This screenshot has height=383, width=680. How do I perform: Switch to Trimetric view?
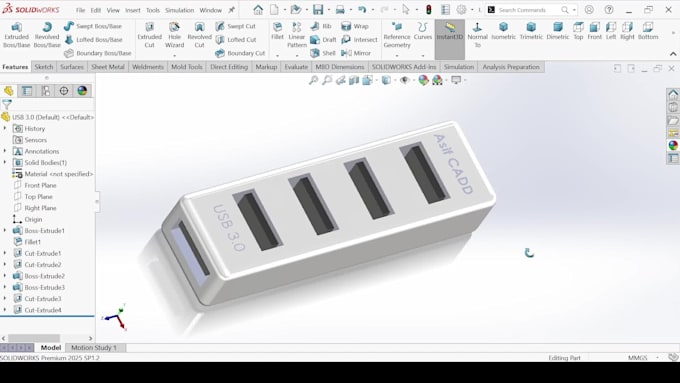pyautogui.click(x=531, y=31)
